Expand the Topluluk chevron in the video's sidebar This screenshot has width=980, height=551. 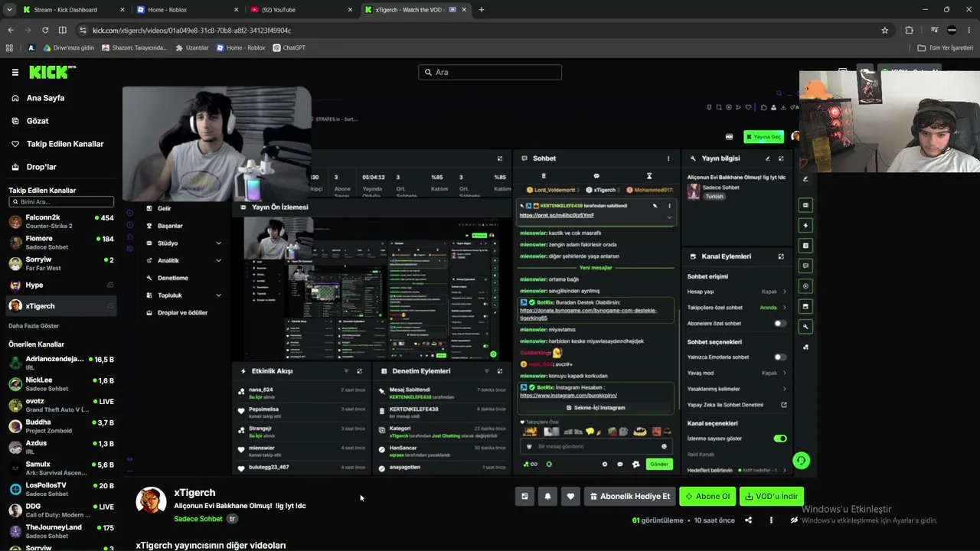pos(218,295)
